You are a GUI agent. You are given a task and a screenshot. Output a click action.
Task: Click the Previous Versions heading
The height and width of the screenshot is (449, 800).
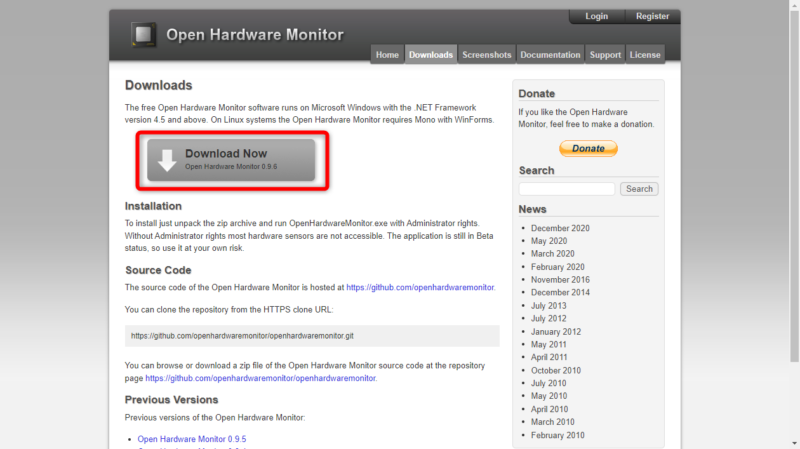point(171,400)
